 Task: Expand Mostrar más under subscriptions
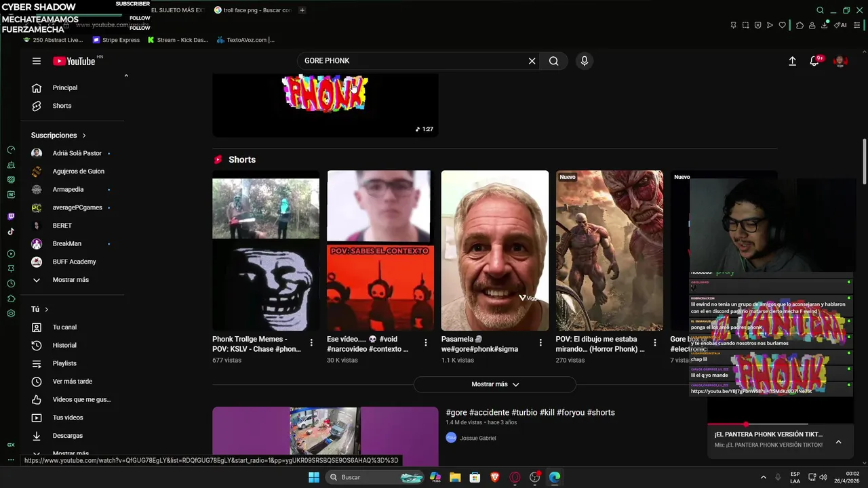(72, 280)
